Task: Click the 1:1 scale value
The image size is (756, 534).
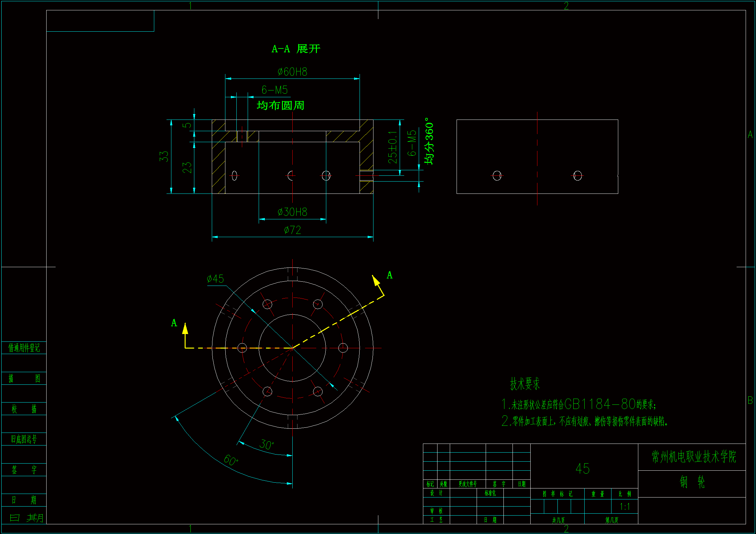Action: pyautogui.click(x=625, y=507)
